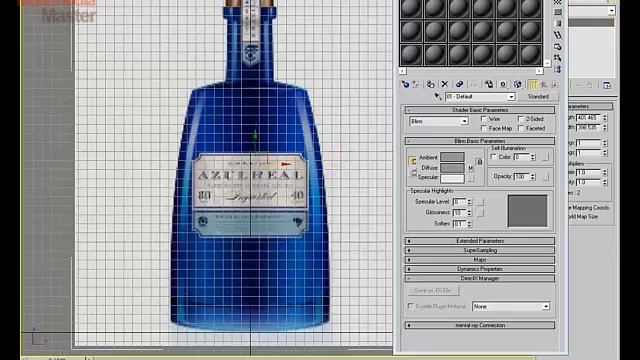Screen dimensions: 640x360
Task: Open the Blinn shader type dropdown
Action: pyautogui.click(x=438, y=121)
